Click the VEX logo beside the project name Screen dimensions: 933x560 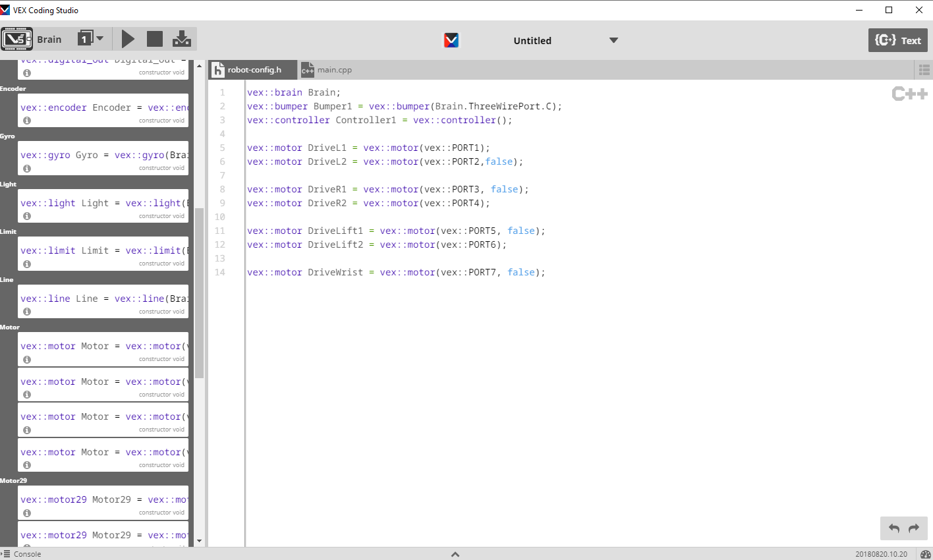coord(451,40)
